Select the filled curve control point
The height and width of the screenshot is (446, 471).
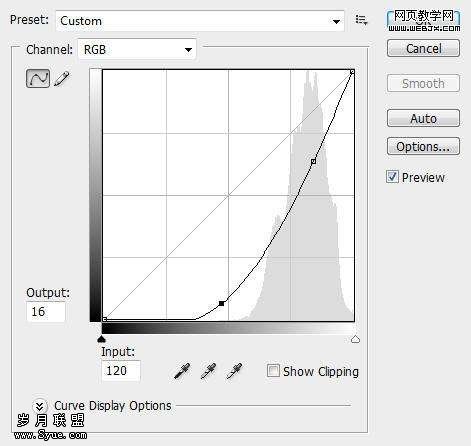point(222,303)
